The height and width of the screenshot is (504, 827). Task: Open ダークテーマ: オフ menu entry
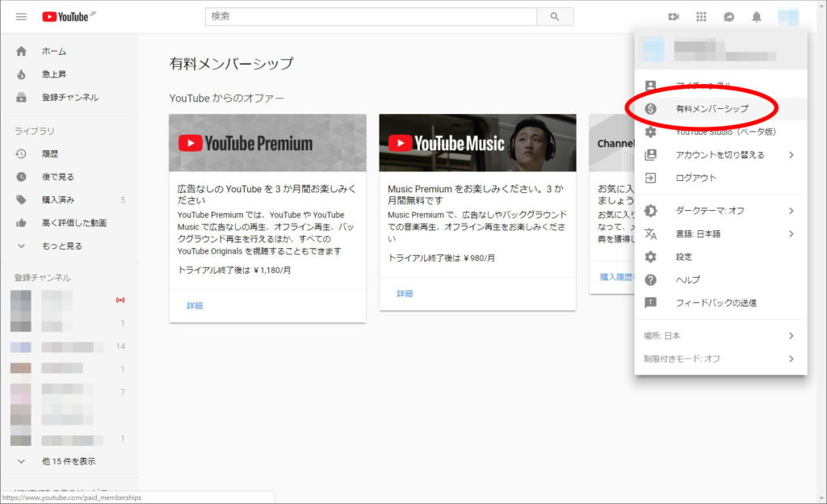(721, 211)
